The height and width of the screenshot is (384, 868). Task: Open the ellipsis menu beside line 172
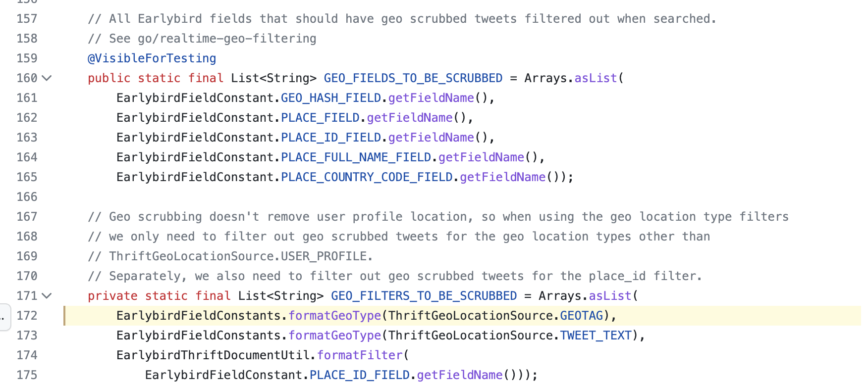tap(3, 317)
